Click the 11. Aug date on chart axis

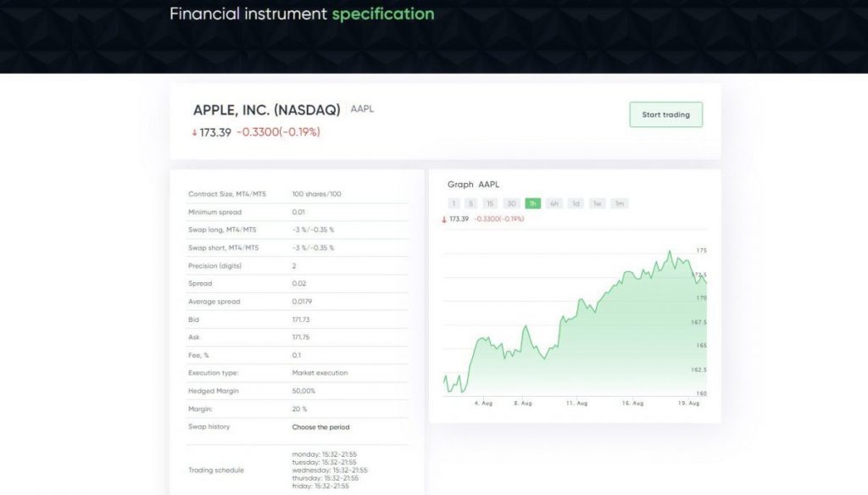576,403
